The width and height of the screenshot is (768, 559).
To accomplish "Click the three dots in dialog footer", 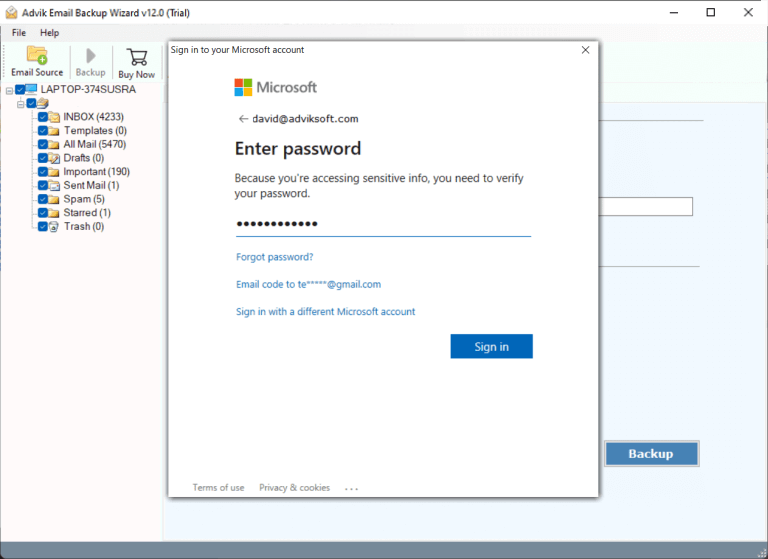I will point(351,488).
